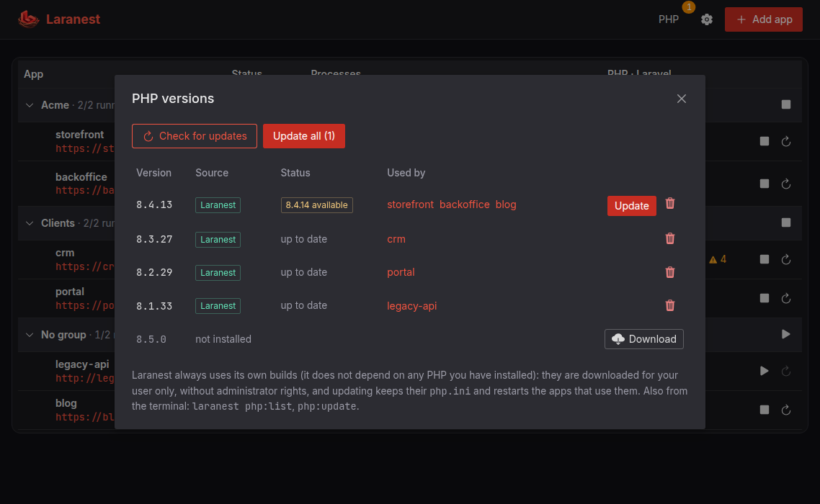Delete PHP 8.2.29 with trash icon
Screen dimensions: 820x504
point(670,272)
